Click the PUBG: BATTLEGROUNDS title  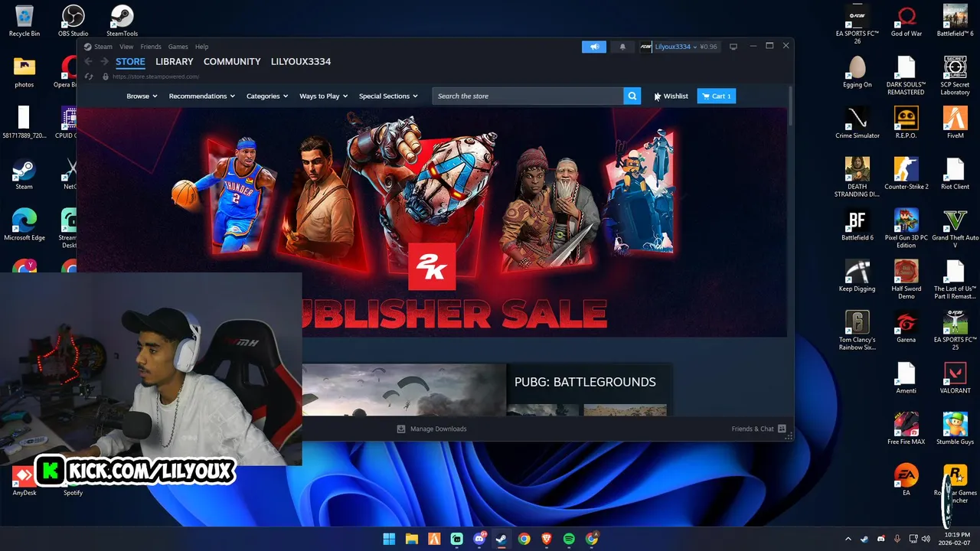[585, 382]
